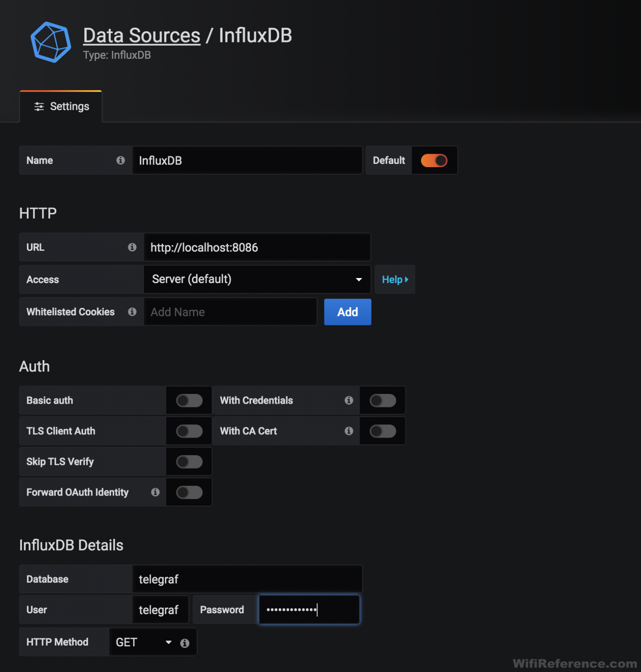641x672 pixels.
Task: Focus the Name input field
Action: [247, 160]
